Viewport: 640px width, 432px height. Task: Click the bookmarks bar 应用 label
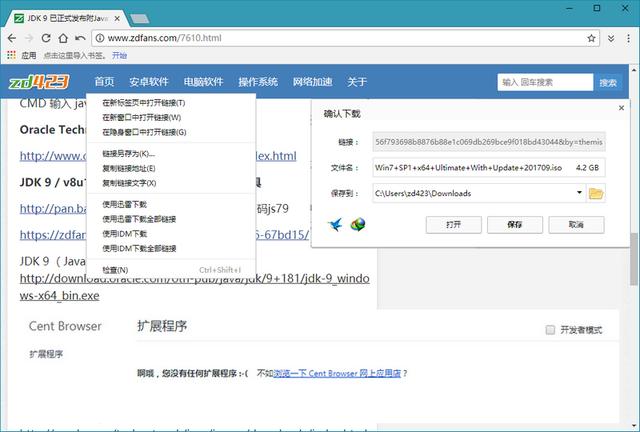pyautogui.click(x=29, y=55)
